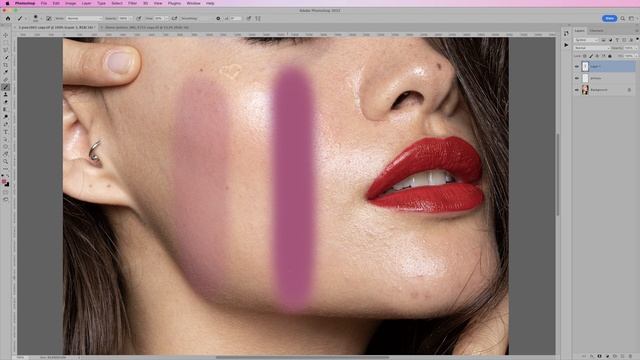Toggle lock all padlock in Layers panel
640x360 pixels.
[x=610, y=56]
